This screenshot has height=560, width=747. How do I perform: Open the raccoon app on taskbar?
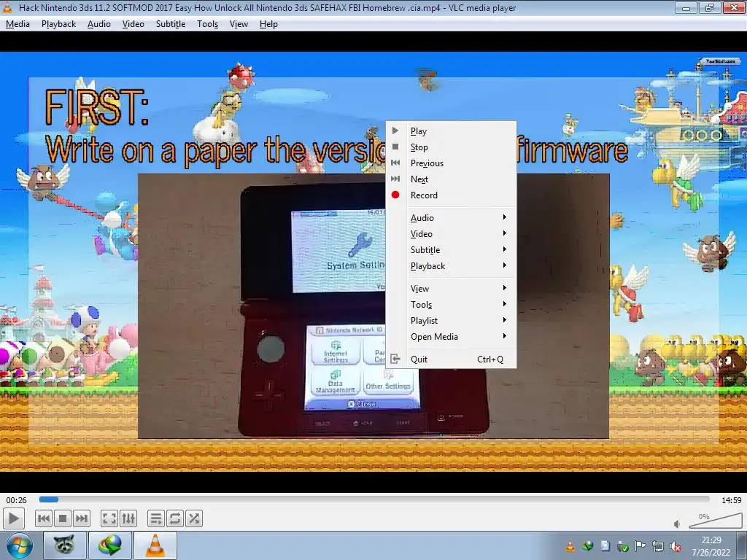(64, 545)
